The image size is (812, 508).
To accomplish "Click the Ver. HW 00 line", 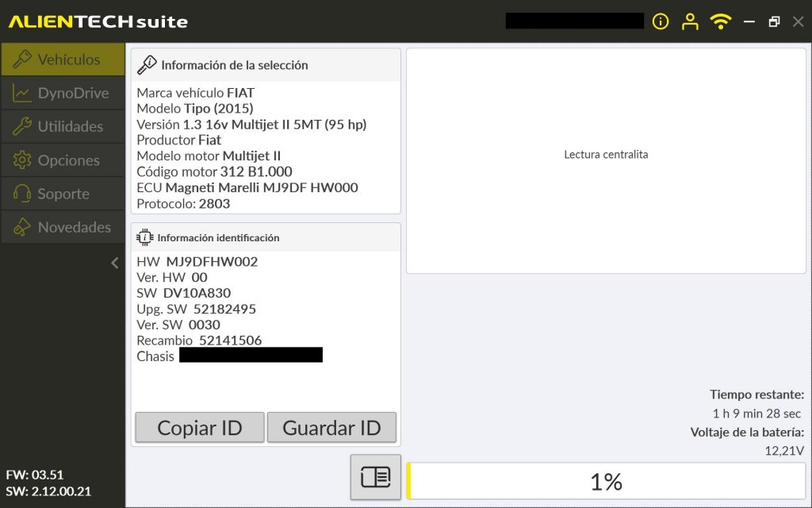I will [x=172, y=277].
